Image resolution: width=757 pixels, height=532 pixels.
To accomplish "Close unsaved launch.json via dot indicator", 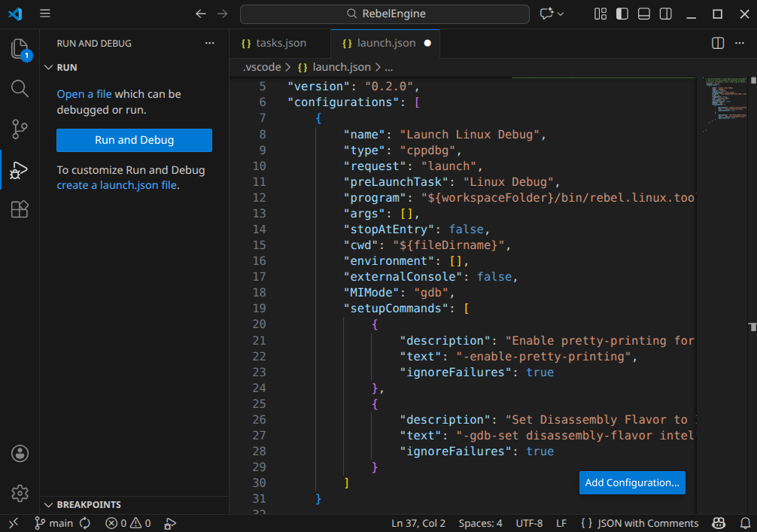I will (x=427, y=43).
